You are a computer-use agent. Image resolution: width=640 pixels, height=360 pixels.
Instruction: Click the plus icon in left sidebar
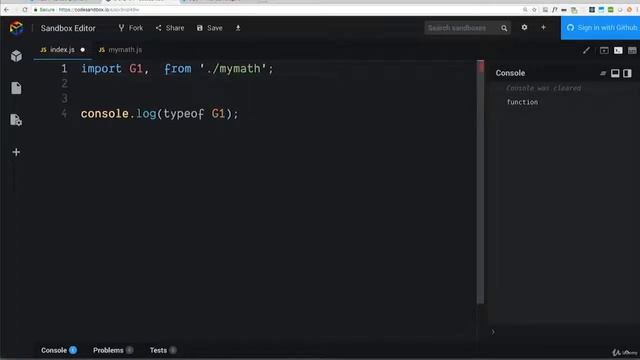click(16, 152)
